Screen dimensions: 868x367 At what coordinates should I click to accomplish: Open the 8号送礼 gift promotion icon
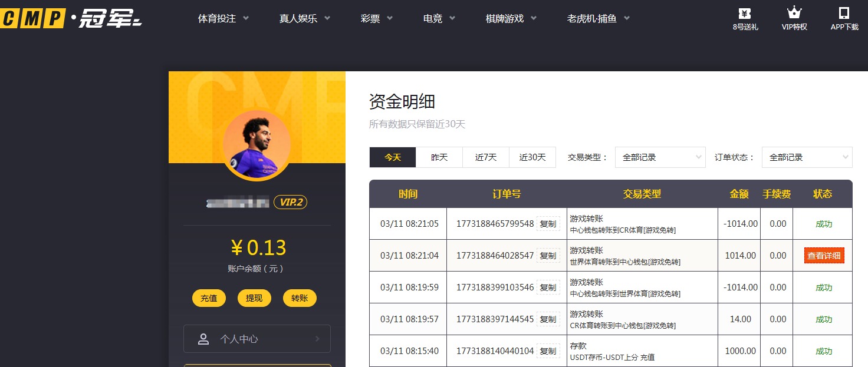(745, 18)
